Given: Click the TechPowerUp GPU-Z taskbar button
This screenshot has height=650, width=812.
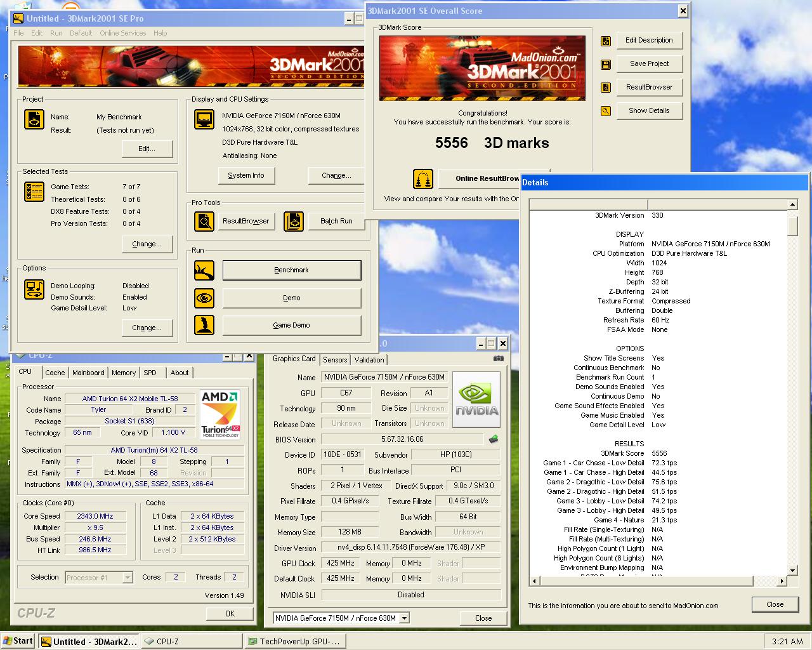Looking at the screenshot, I should coord(295,642).
